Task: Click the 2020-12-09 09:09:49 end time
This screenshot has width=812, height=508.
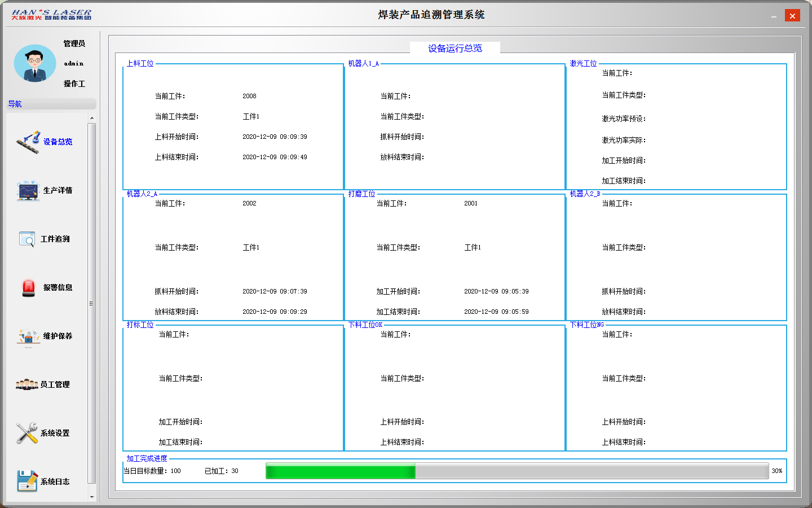Action: click(275, 157)
